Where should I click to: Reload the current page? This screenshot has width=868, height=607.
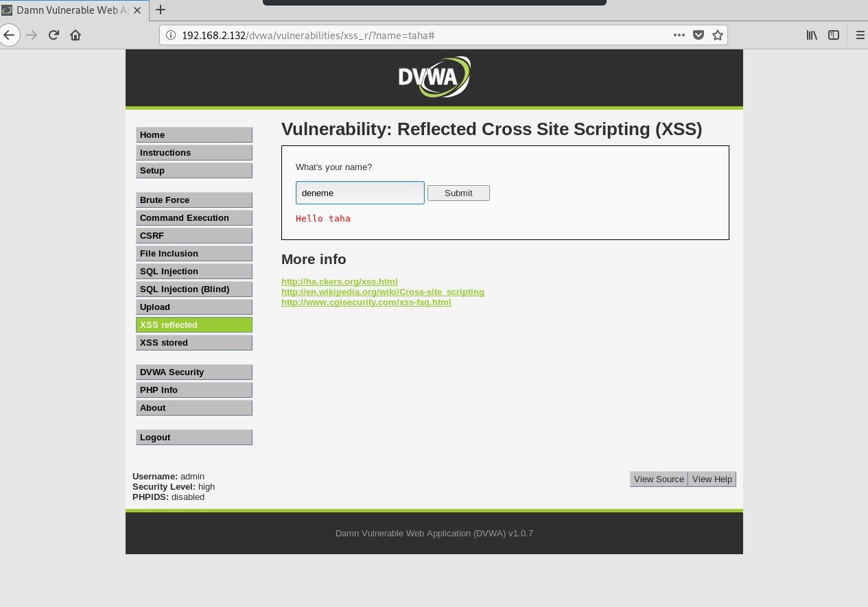pyautogui.click(x=54, y=35)
